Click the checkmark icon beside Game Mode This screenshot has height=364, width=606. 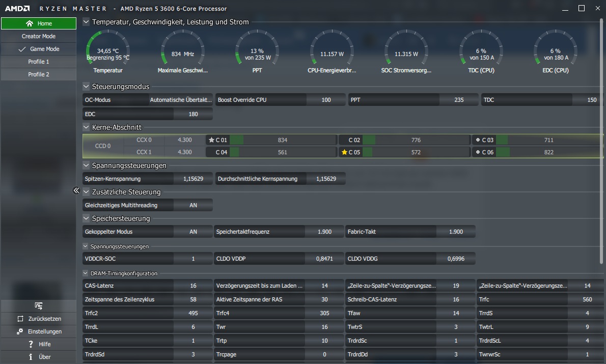(22, 49)
